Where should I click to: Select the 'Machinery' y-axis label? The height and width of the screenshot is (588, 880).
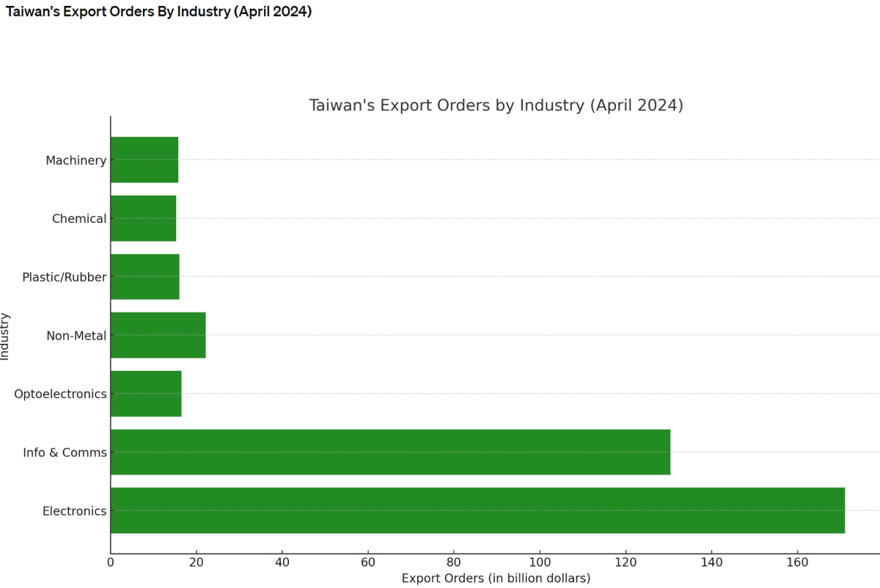tap(76, 160)
